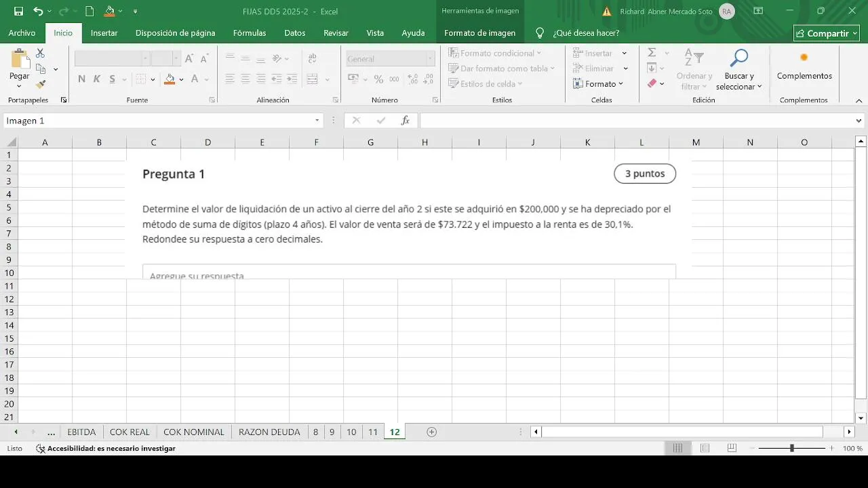
Task: Switch to Normal view in status bar
Action: [x=677, y=448]
